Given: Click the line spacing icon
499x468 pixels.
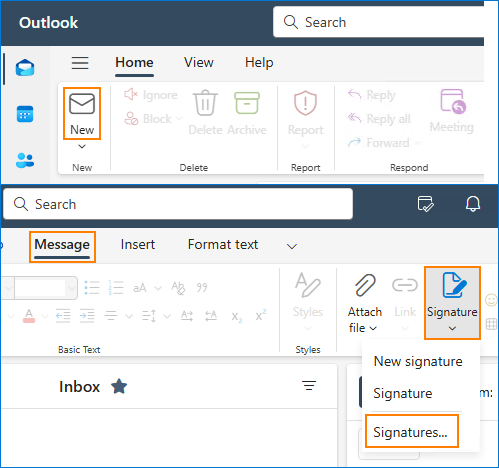Looking at the screenshot, I should point(149,315).
